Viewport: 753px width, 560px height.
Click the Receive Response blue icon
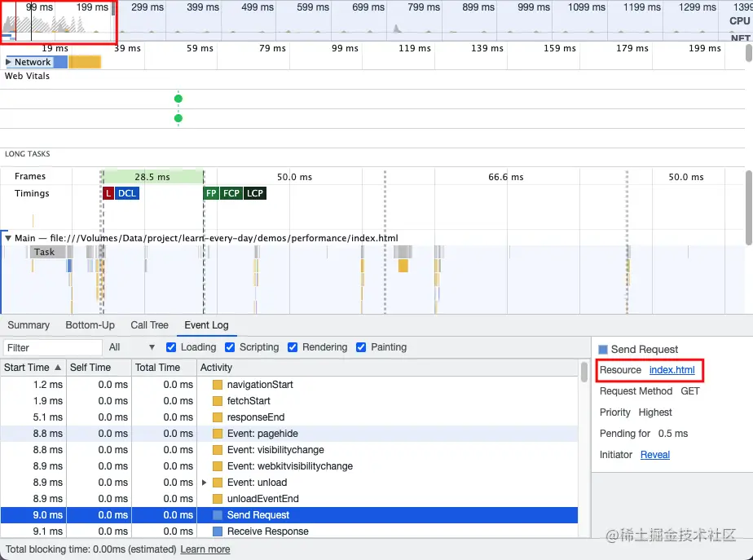click(x=218, y=531)
